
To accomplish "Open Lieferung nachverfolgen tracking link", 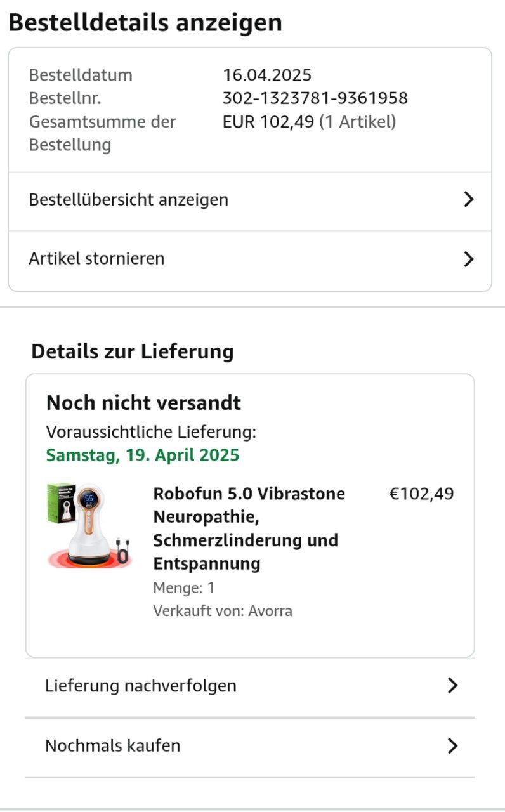I will point(140,686).
